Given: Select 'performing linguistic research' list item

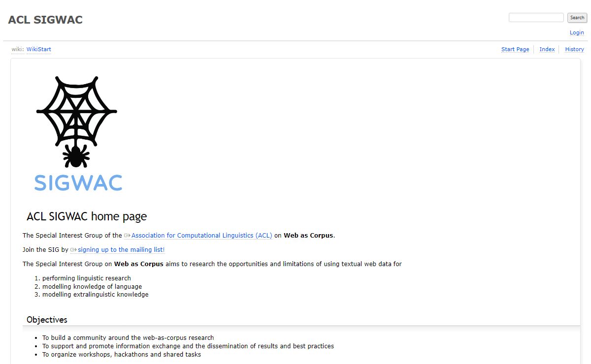Looking at the screenshot, I should point(87,278).
